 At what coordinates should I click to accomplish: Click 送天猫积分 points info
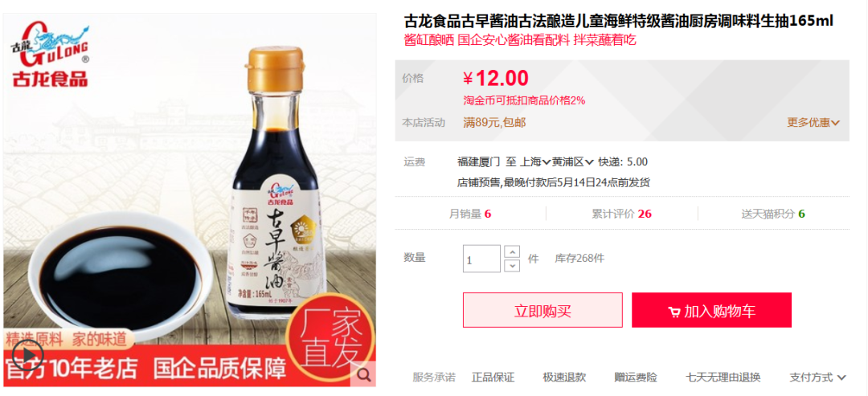pyautogui.click(x=773, y=214)
